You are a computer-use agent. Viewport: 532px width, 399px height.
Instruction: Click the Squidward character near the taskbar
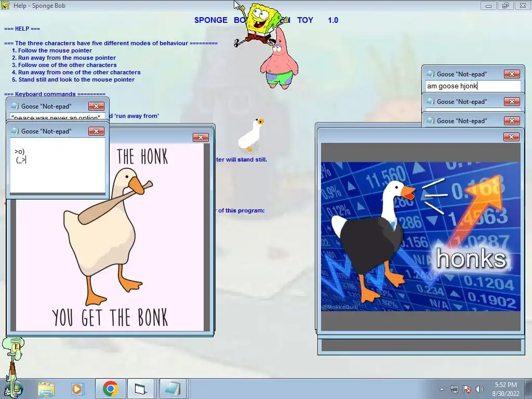(13, 366)
